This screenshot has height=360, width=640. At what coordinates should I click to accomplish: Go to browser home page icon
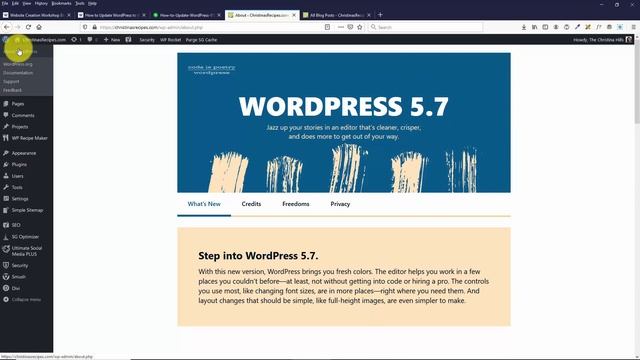[x=39, y=27]
